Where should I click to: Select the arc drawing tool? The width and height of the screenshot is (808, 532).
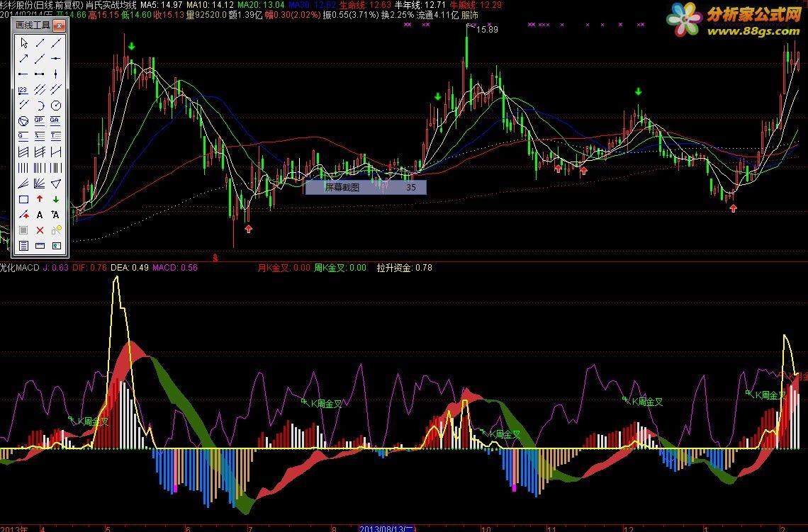point(40,106)
